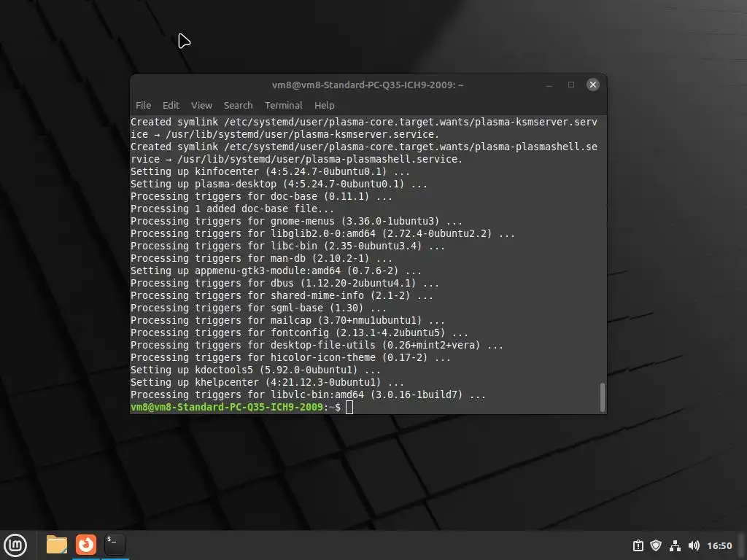The image size is (747, 560).
Task: Launch the Files manager from taskbar
Action: 57,545
